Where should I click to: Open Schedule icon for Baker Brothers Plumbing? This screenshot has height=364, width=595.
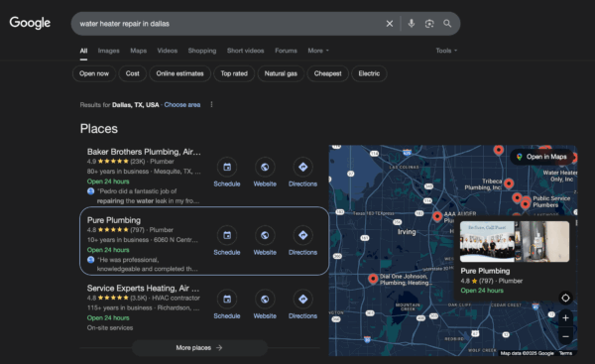point(227,167)
